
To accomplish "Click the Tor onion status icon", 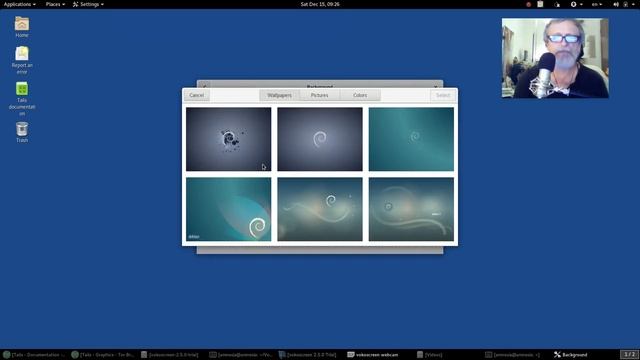I will coord(557,4).
